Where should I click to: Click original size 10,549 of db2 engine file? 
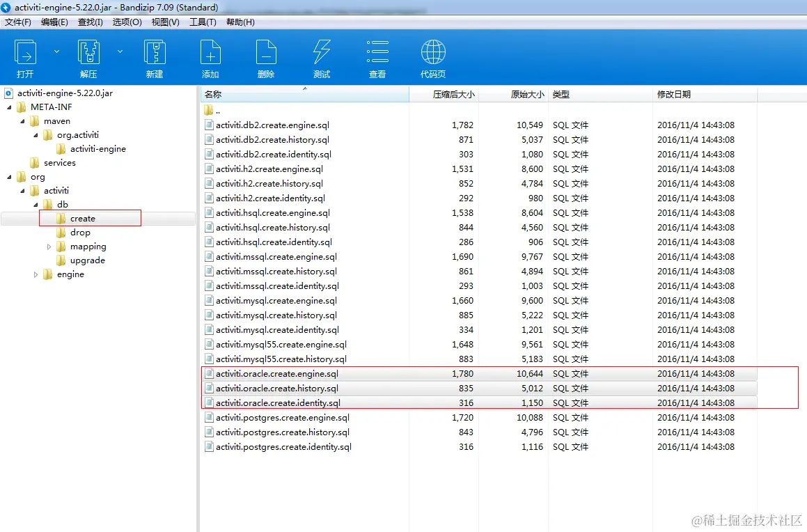[530, 125]
